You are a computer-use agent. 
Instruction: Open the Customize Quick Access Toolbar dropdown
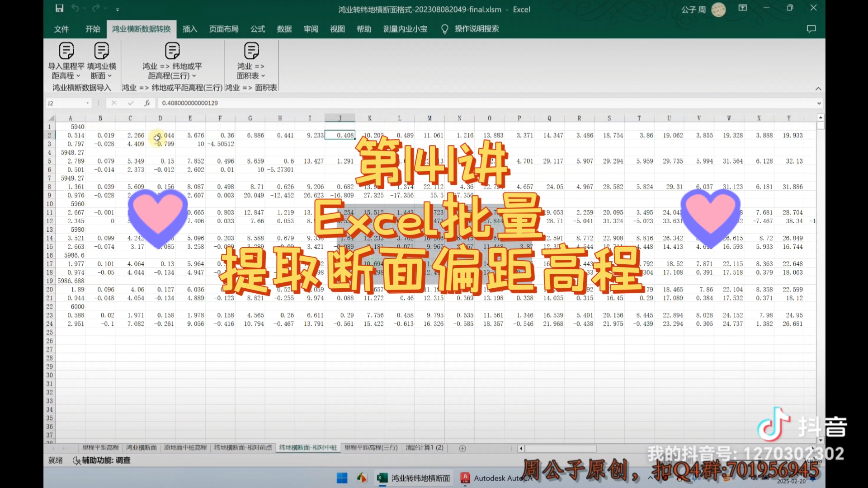point(118,9)
